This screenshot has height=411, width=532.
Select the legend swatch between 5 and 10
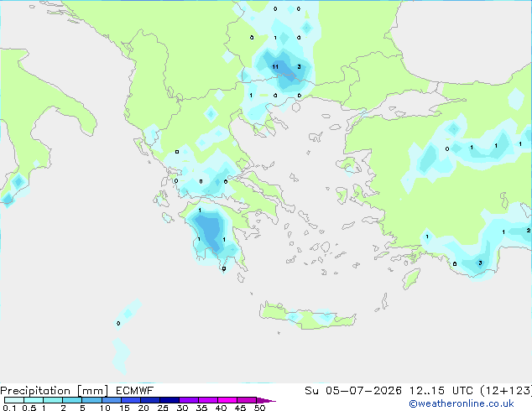pos(91,400)
